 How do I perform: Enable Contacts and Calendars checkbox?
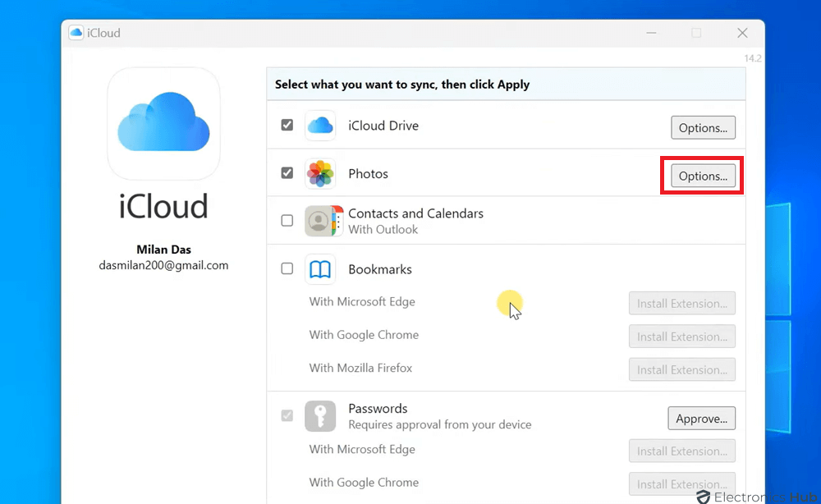point(287,221)
